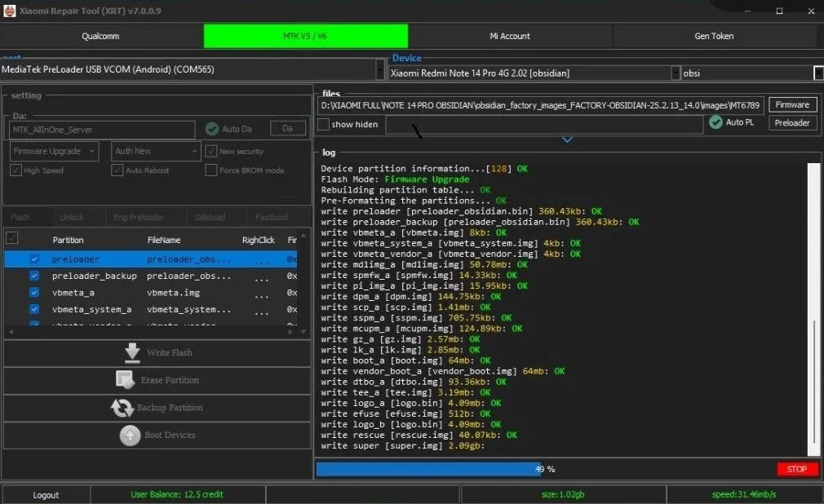Switch to the Qualcomm tab
Image resolution: width=824 pixels, height=504 pixels.
coord(101,36)
